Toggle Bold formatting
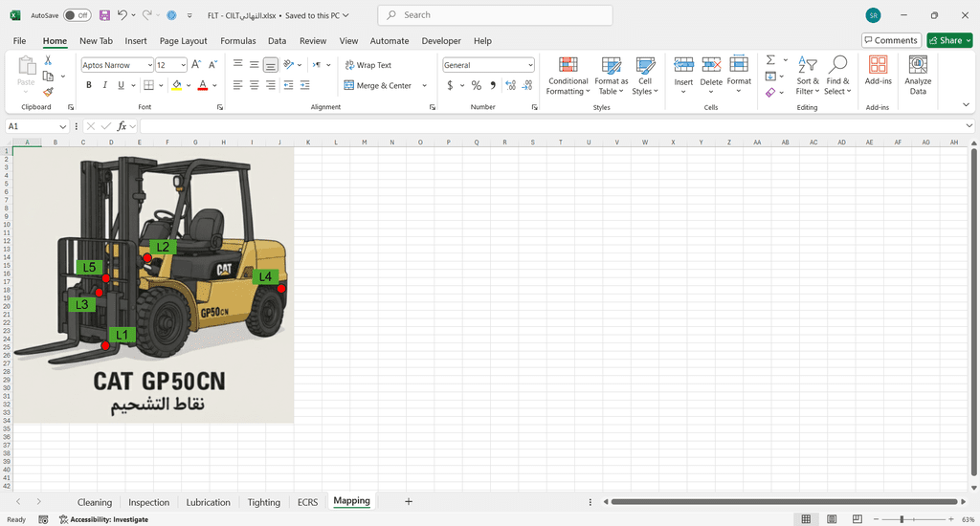Image resolution: width=980 pixels, height=526 pixels. 89,85
